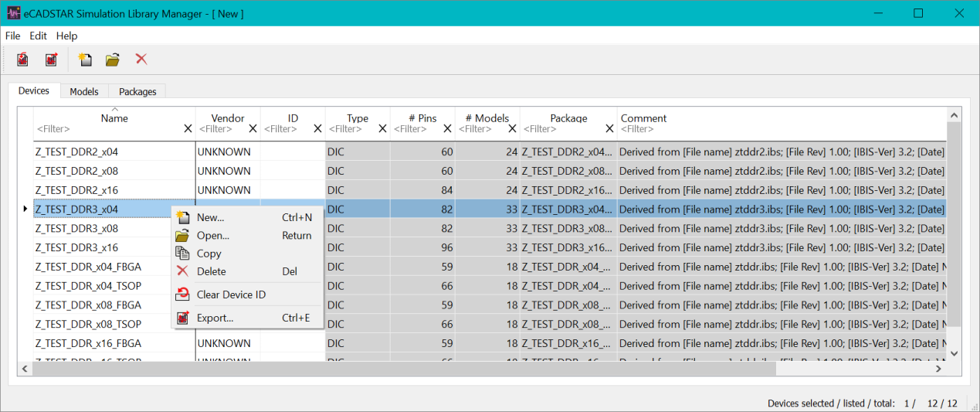The width and height of the screenshot is (980, 412).
Task: Select the Z_TEST_DDR3_x08 device name
Action: coord(76,228)
